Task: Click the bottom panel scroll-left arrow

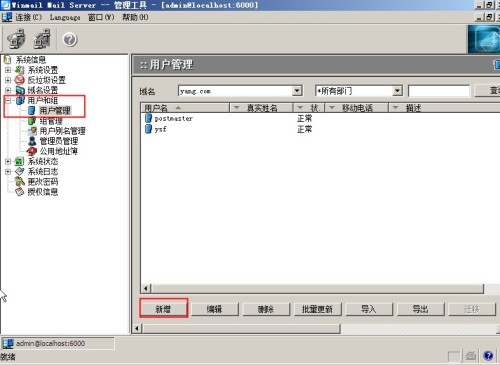Action: (137, 328)
